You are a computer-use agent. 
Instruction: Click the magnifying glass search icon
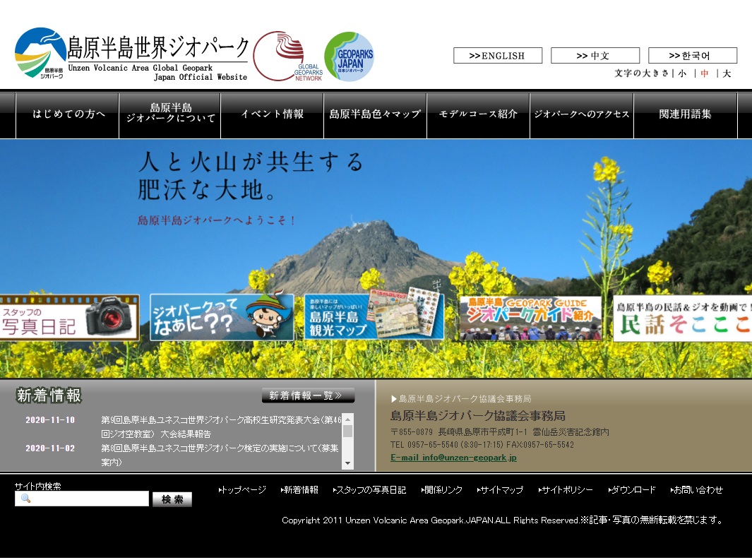(x=24, y=499)
